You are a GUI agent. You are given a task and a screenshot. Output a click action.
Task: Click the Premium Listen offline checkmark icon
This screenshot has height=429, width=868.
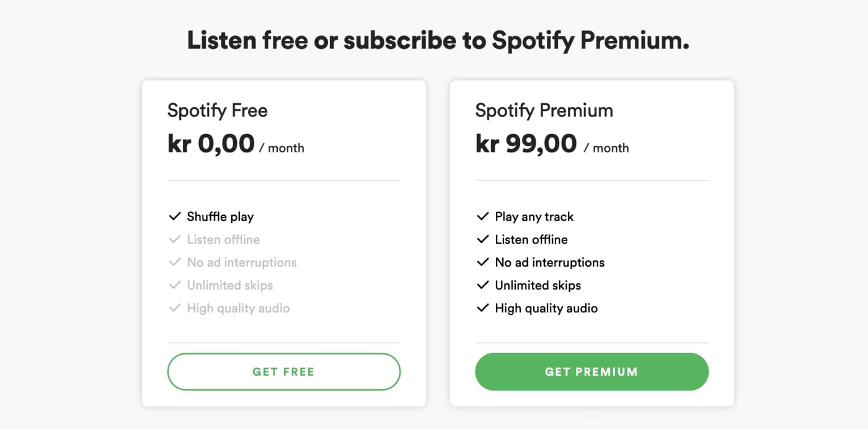[482, 239]
